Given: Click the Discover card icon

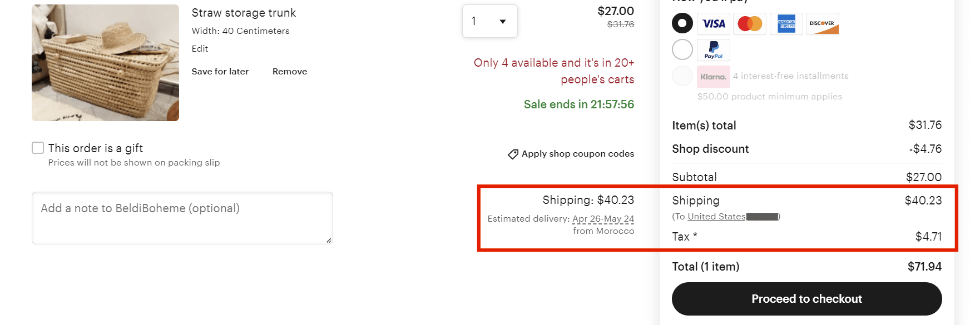Looking at the screenshot, I should coord(823,23).
